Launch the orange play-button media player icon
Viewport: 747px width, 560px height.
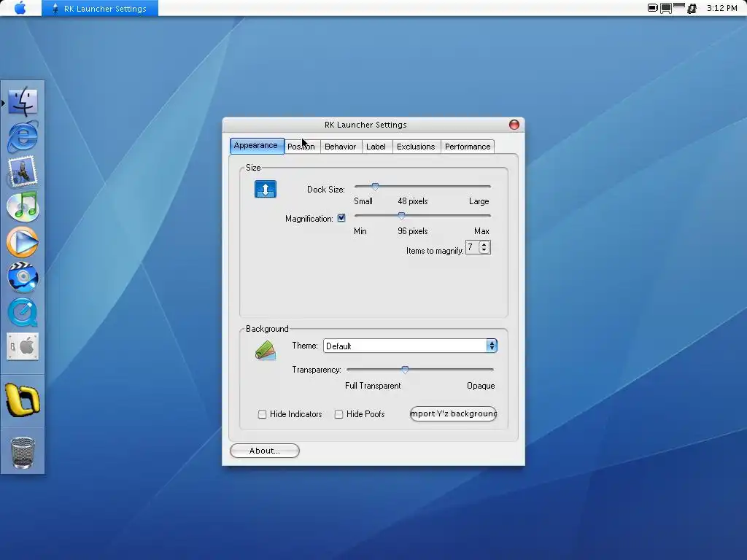tap(23, 242)
